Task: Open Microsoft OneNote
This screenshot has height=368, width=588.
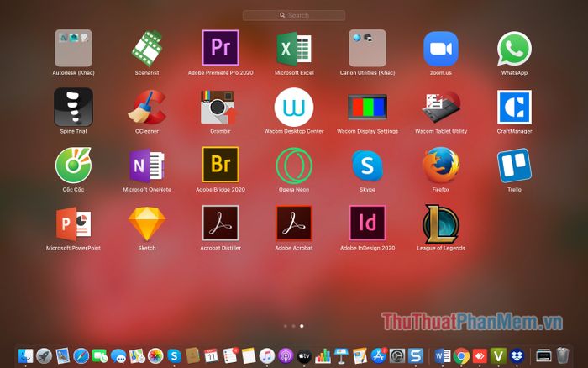Action: pyautogui.click(x=147, y=166)
